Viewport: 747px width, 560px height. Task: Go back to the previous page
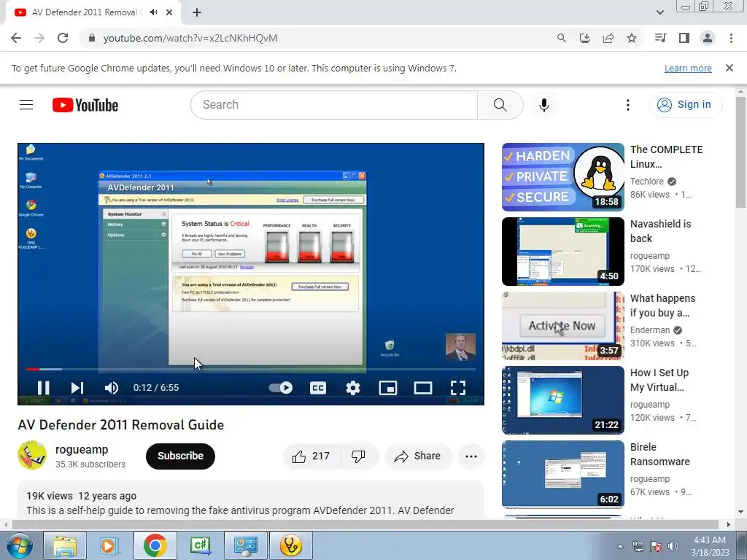click(16, 38)
